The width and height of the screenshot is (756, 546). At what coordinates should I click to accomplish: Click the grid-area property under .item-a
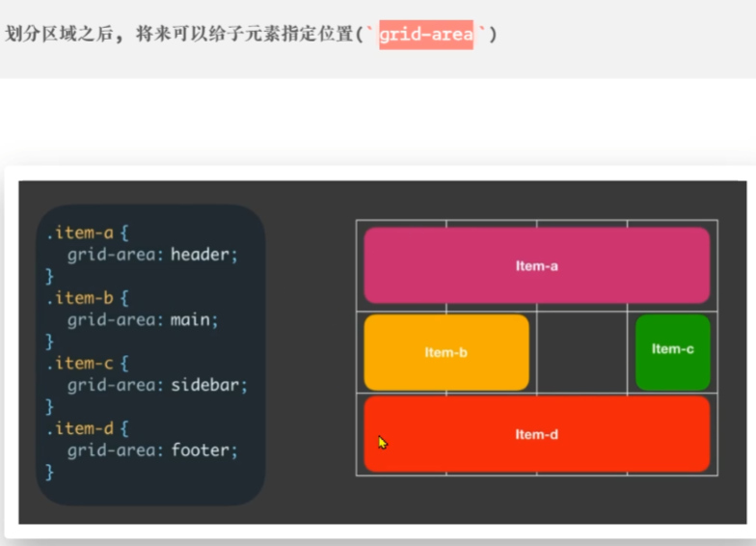[116, 255]
